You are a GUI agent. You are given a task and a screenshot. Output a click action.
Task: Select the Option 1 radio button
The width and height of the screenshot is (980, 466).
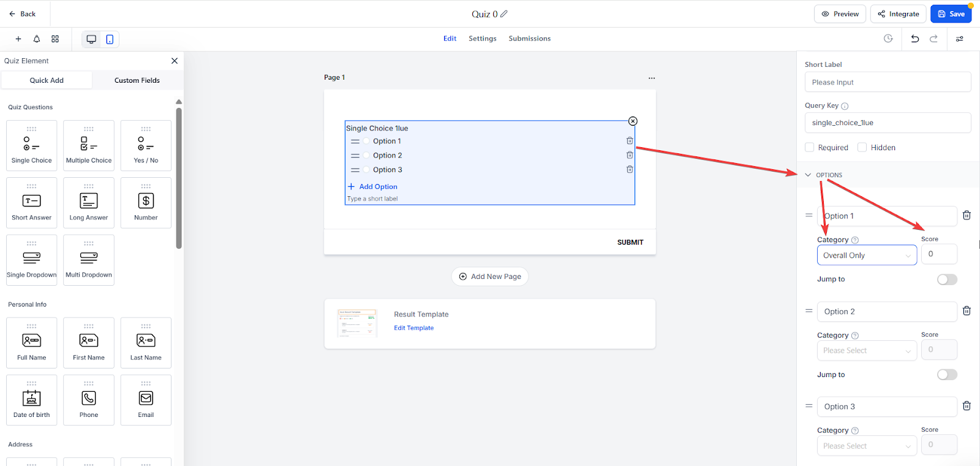click(x=366, y=141)
